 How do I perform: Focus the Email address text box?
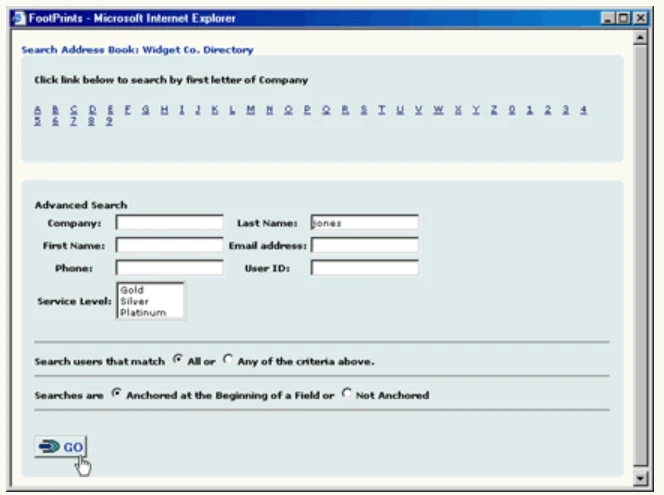pyautogui.click(x=365, y=245)
